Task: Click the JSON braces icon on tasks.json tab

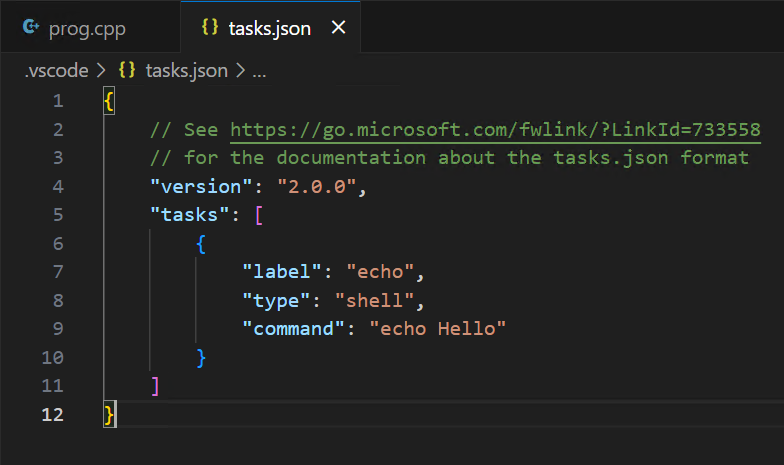Action: pos(210,27)
